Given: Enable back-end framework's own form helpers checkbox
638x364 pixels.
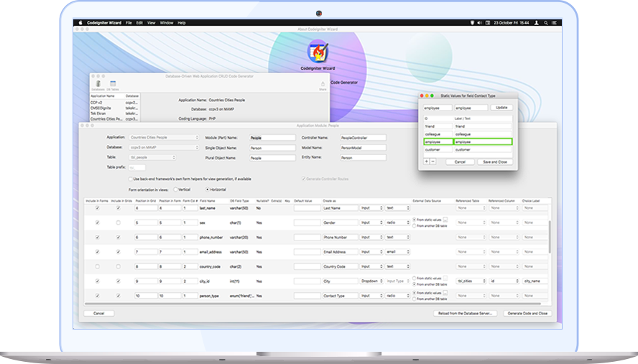Looking at the screenshot, I should pyautogui.click(x=131, y=179).
